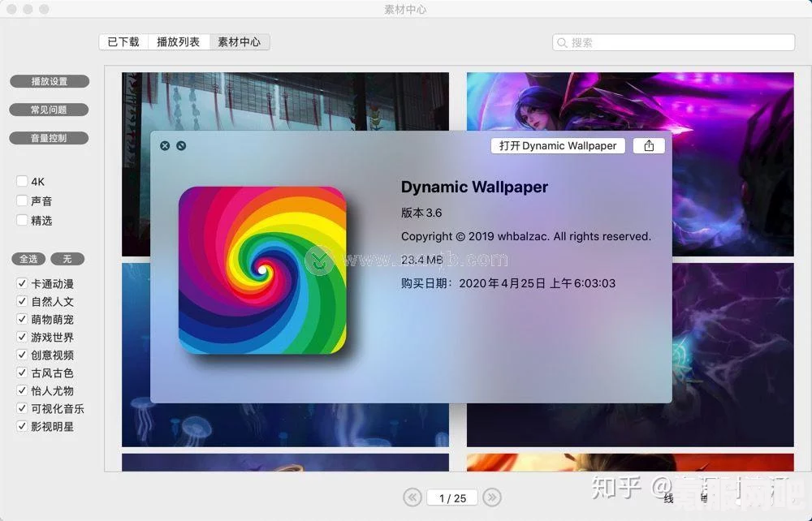Click the search magnifier icon
The width and height of the screenshot is (812, 521).
[x=562, y=42]
